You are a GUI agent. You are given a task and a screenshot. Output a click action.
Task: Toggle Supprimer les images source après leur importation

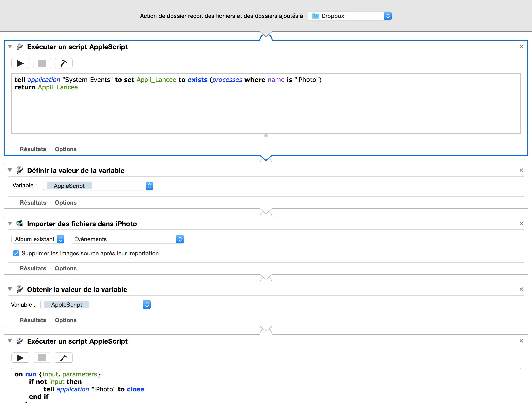[x=16, y=253]
